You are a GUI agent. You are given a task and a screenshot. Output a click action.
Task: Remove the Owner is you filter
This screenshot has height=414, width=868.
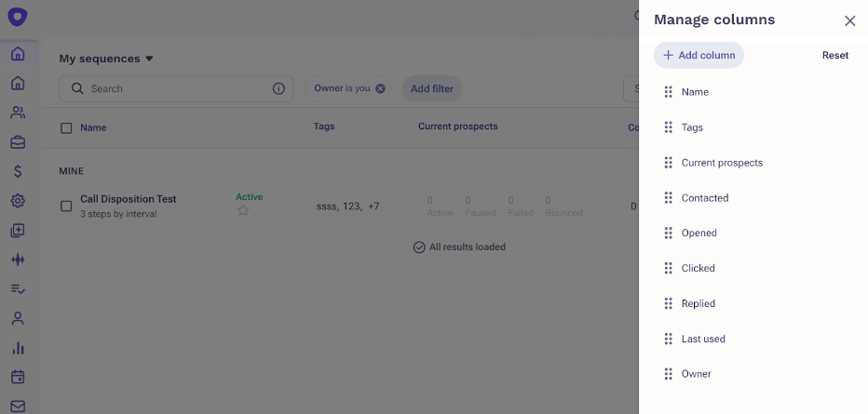pos(380,88)
